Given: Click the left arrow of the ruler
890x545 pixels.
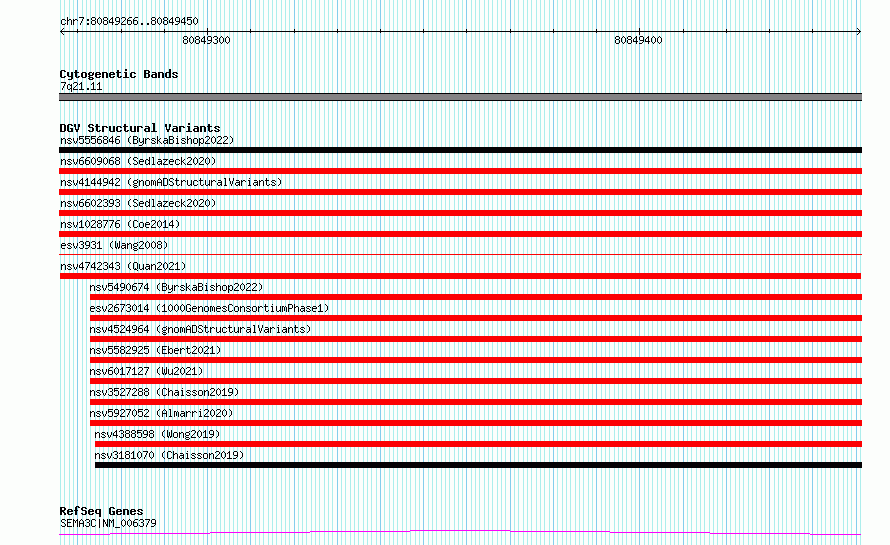Looking at the screenshot, I should point(62,32).
